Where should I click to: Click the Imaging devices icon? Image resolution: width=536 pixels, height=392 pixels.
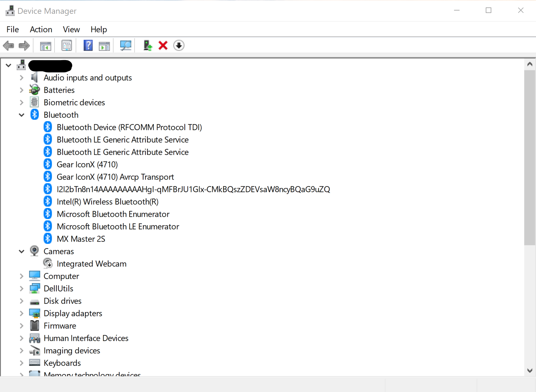tap(35, 350)
